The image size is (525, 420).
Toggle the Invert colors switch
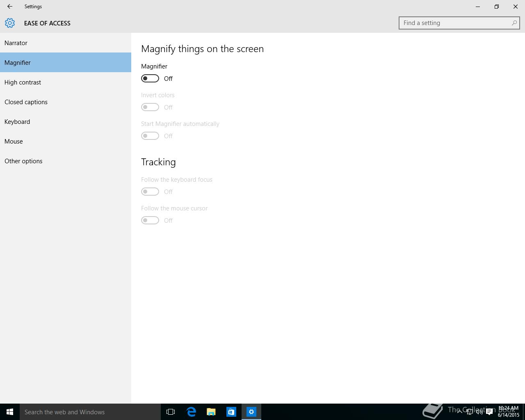tap(150, 107)
